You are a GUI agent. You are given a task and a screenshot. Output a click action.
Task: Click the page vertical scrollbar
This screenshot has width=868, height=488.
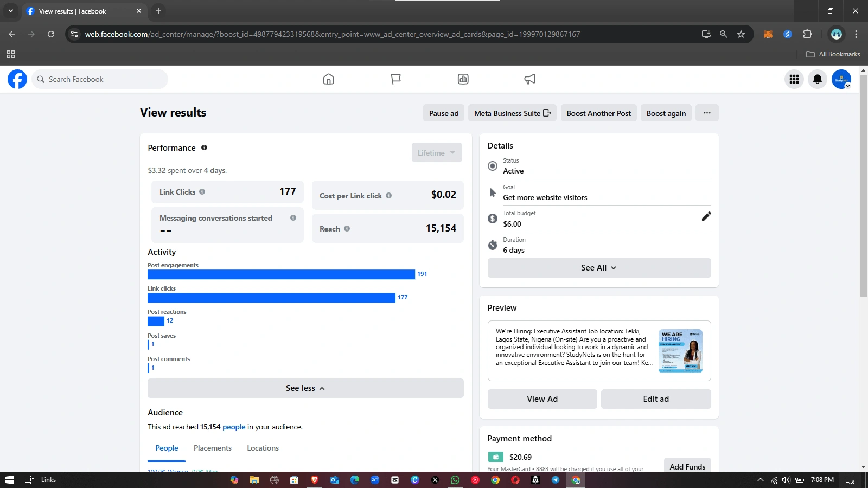pyautogui.click(x=864, y=184)
